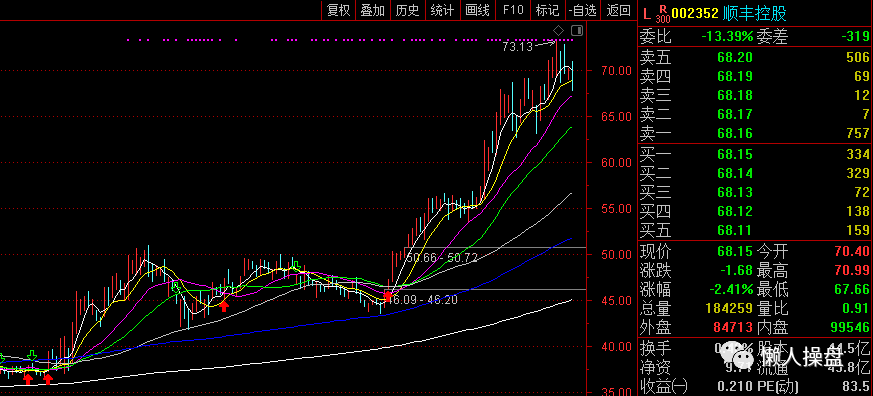Viewport: 873px width, 396px height.
Task: Click the 委差 value -319
Action: [x=854, y=37]
